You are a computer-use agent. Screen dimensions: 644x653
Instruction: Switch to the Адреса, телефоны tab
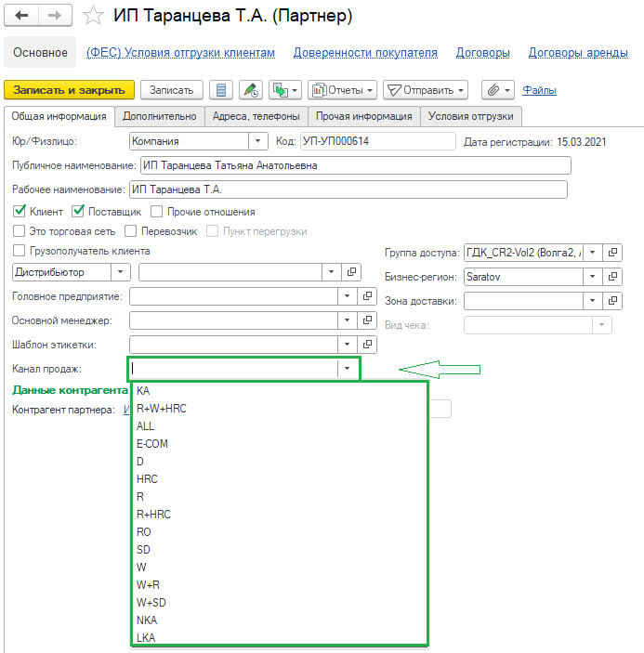(x=256, y=117)
